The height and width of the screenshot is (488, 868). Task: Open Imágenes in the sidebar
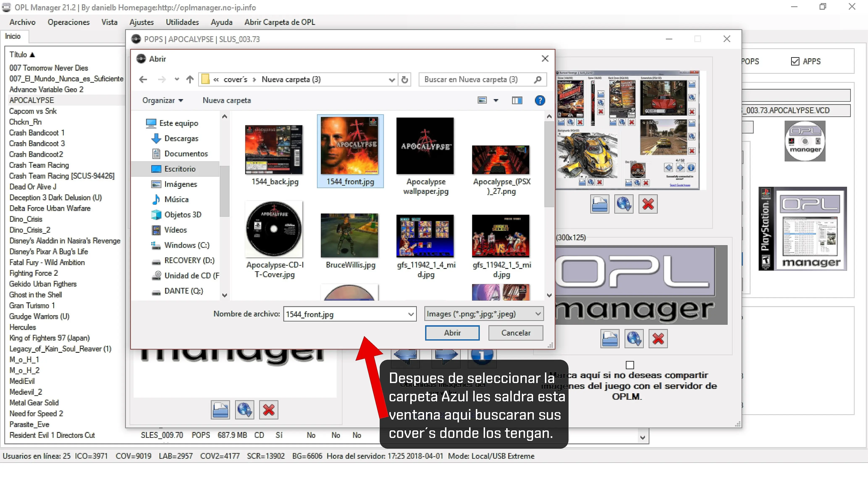(174, 184)
